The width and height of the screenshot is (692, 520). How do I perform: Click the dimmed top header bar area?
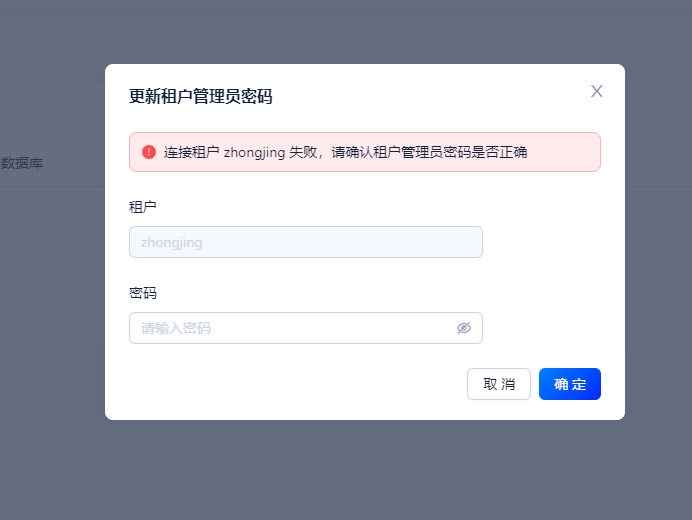point(346,5)
